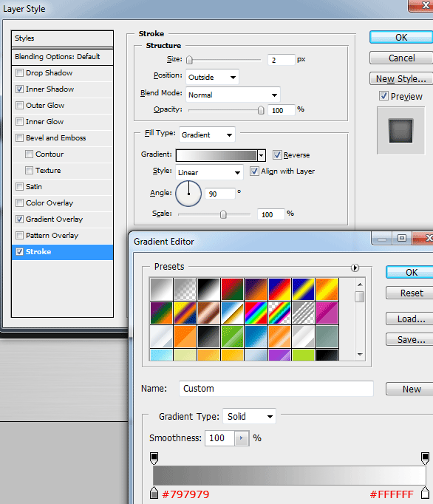This screenshot has width=433, height=504.
Task: Uncheck the Stroke checkbox
Action: tap(20, 252)
